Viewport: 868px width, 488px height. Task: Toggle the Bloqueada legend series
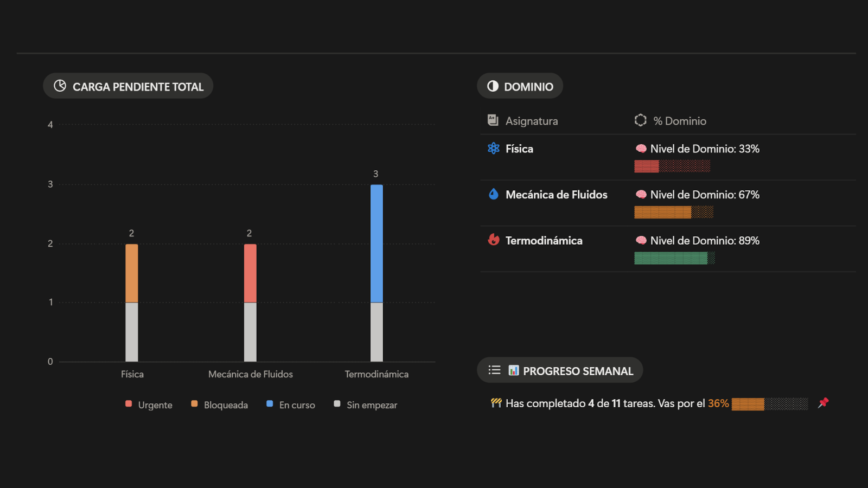219,405
